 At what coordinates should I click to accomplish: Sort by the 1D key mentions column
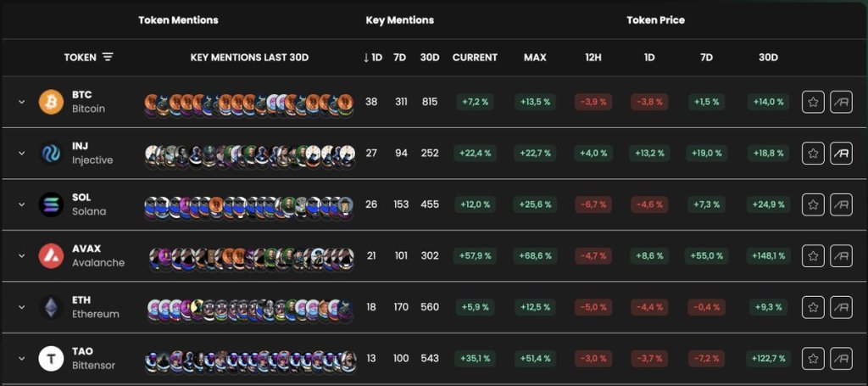(373, 57)
